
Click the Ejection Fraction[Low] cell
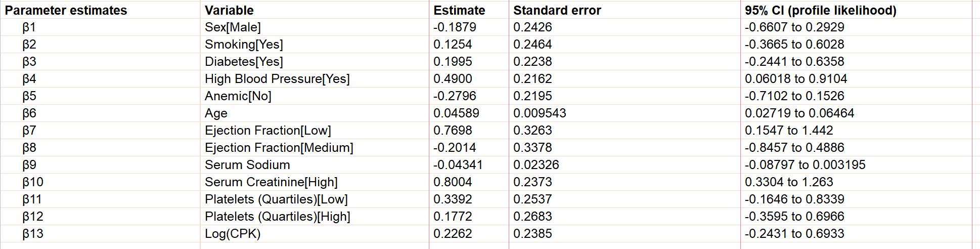[268, 131]
